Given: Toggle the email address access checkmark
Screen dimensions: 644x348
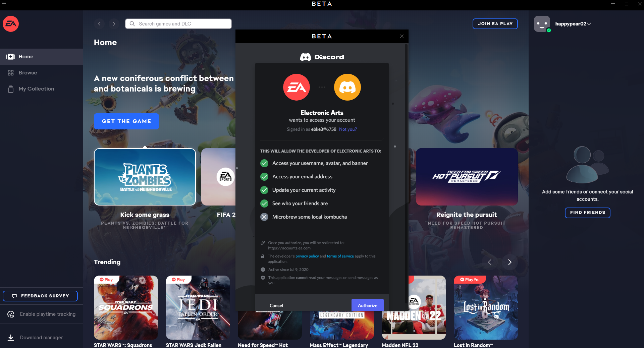Looking at the screenshot, I should click(264, 177).
